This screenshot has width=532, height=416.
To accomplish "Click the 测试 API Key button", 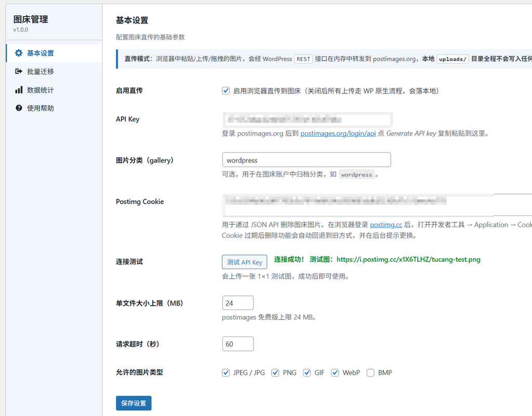I will [244, 262].
